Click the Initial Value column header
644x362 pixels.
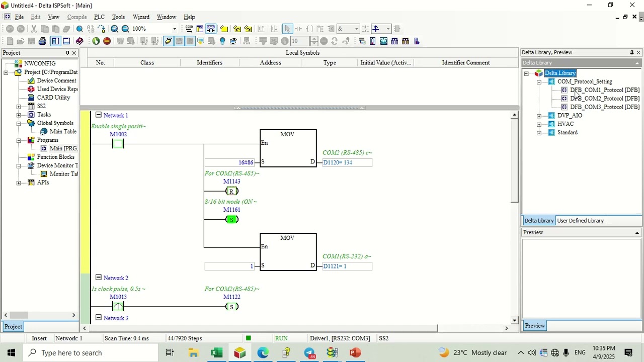click(385, 62)
